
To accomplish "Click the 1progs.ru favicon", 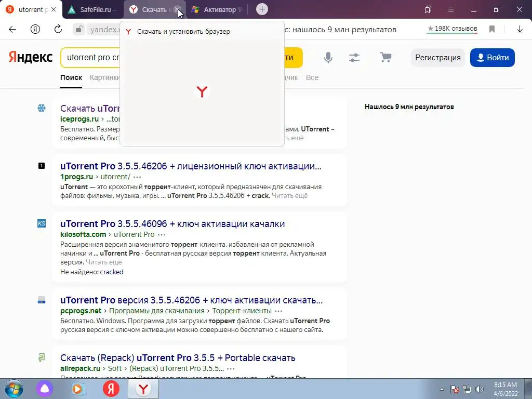I will (x=42, y=166).
